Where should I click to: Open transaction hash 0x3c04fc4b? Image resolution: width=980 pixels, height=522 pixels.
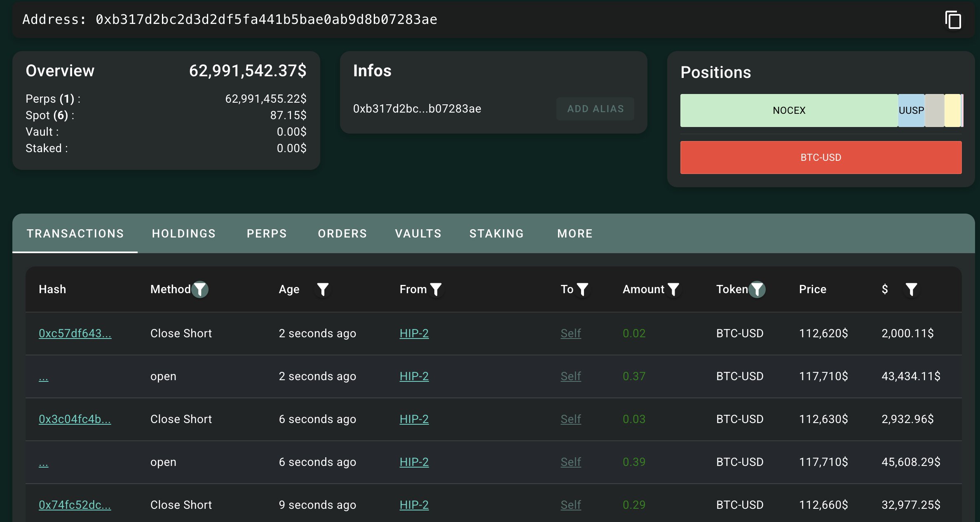pos(75,419)
